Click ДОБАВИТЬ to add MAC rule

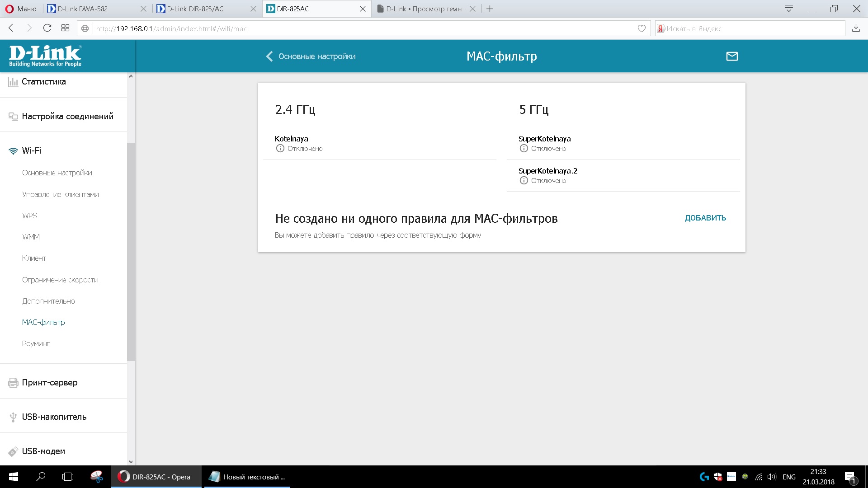705,218
